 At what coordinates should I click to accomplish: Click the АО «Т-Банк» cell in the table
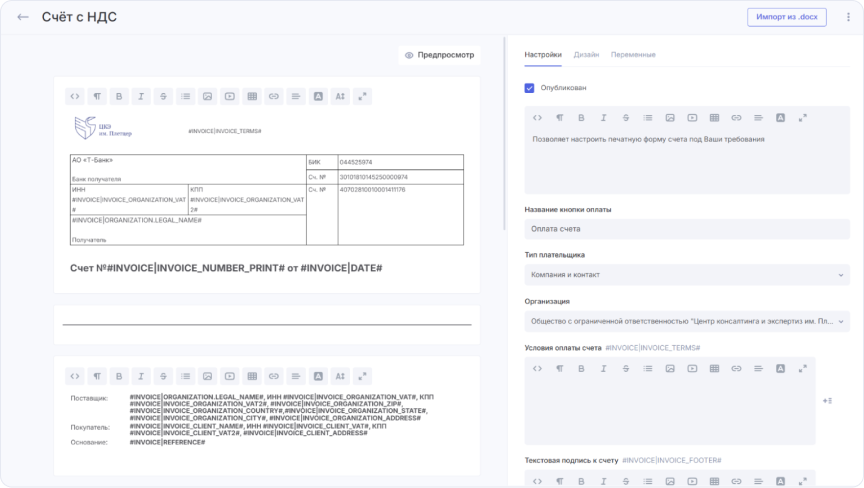click(188, 169)
